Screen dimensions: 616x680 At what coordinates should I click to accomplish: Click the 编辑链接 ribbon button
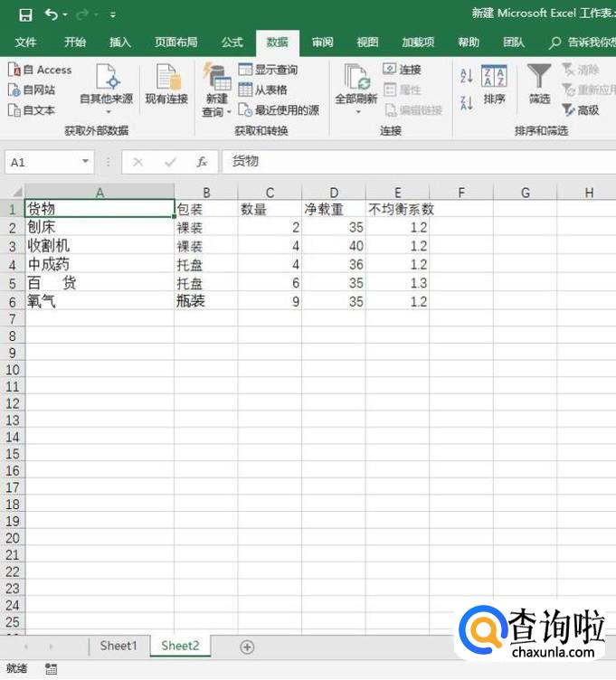(x=413, y=110)
